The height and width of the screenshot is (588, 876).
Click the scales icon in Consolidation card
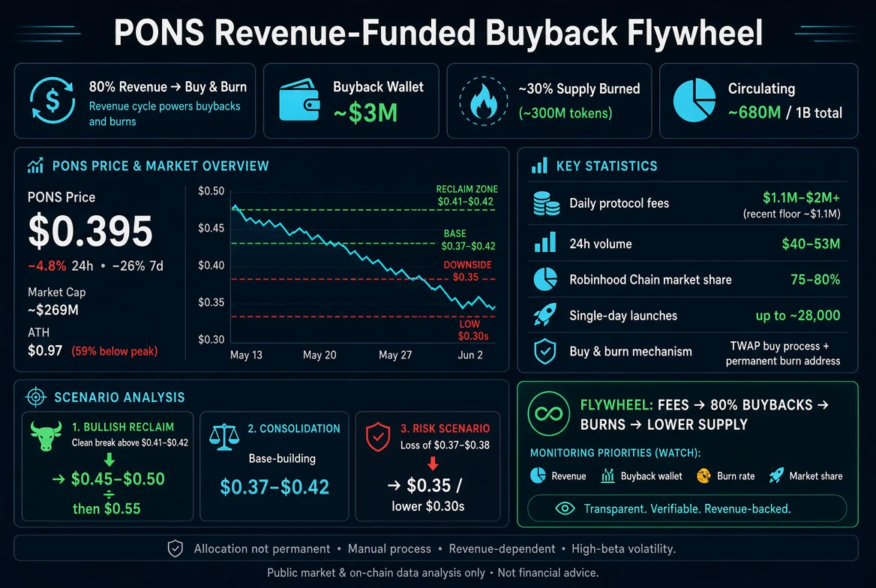point(223,436)
